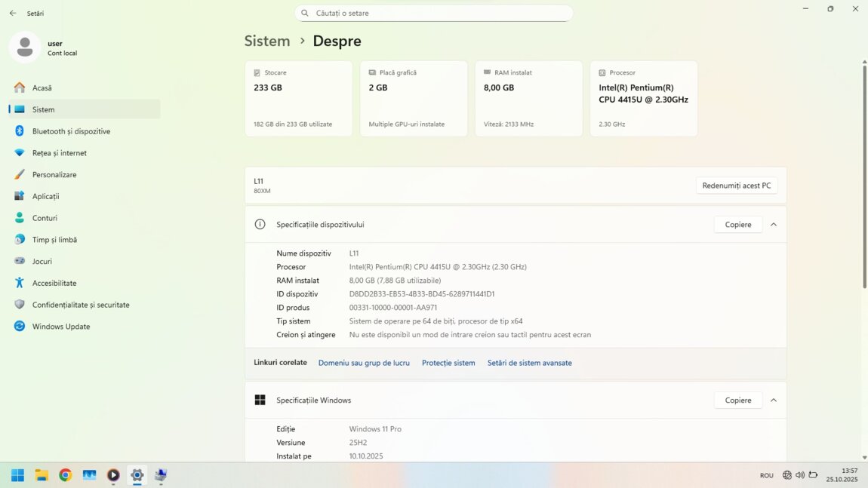
Task: Open Setări de sistem avansate link
Action: click(x=529, y=363)
